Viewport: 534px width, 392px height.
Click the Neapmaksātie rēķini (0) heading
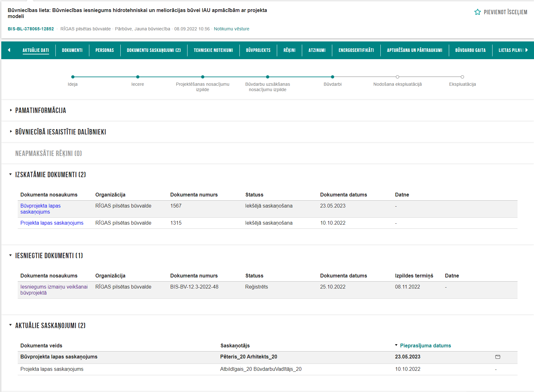coord(48,153)
